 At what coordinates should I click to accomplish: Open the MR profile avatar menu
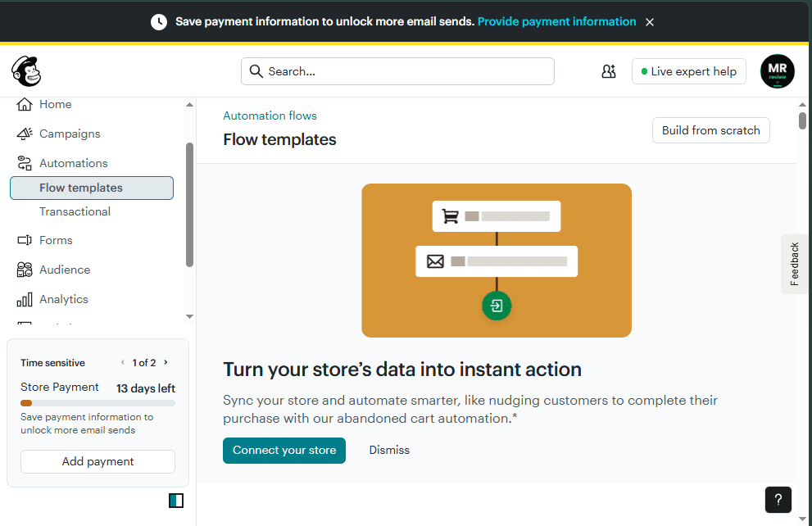(778, 71)
